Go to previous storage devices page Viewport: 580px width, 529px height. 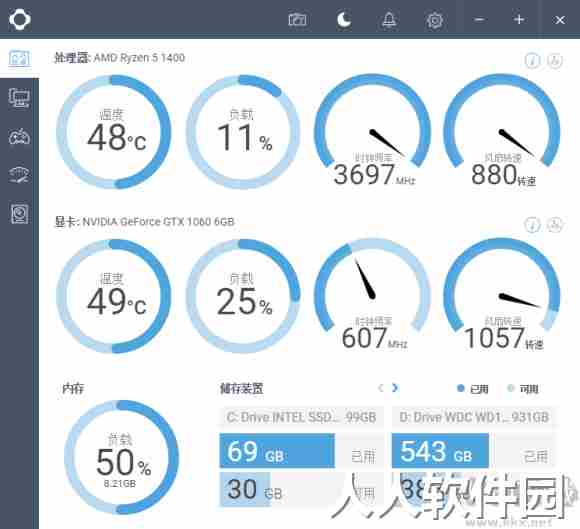[381, 388]
